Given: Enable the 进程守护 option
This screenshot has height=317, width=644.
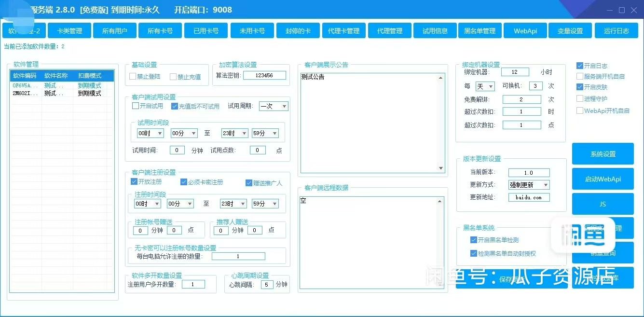Looking at the screenshot, I should tap(579, 98).
